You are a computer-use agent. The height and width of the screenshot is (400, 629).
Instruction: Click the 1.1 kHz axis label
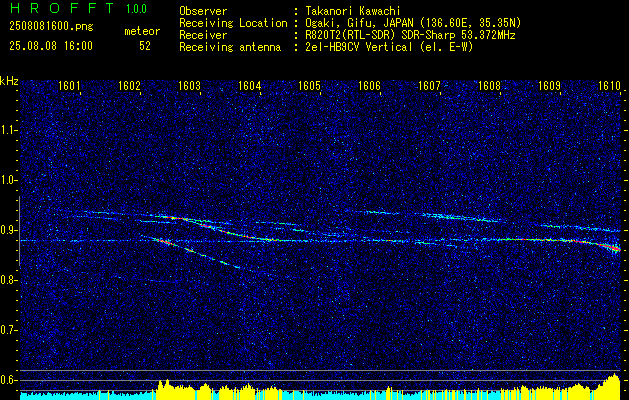tap(8, 130)
